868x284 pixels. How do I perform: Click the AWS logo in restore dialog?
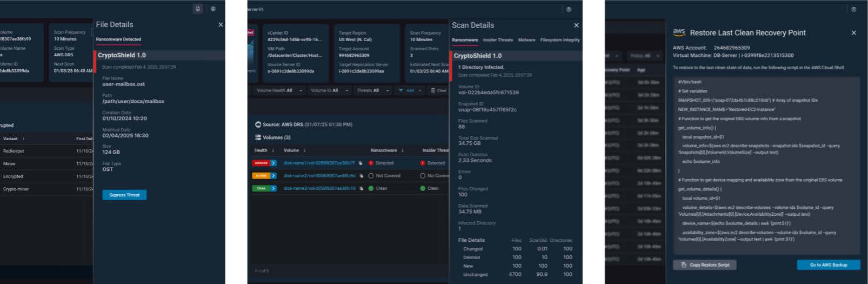tap(679, 32)
